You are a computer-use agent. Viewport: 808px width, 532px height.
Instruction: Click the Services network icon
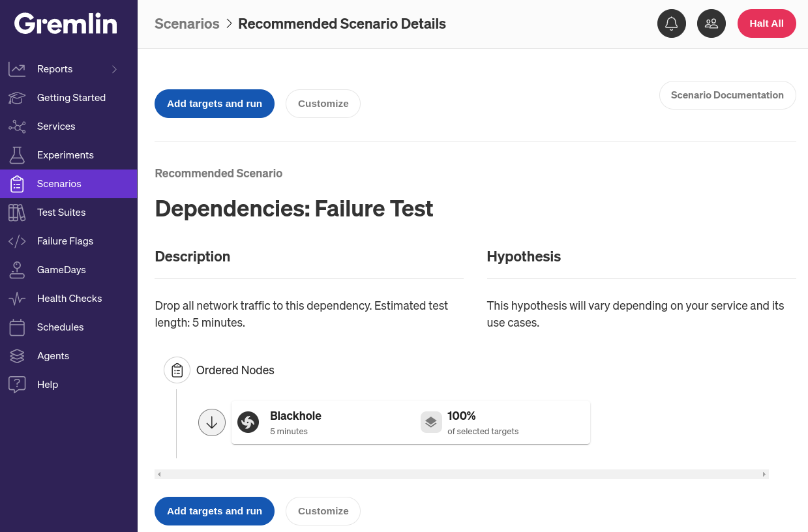pos(17,126)
